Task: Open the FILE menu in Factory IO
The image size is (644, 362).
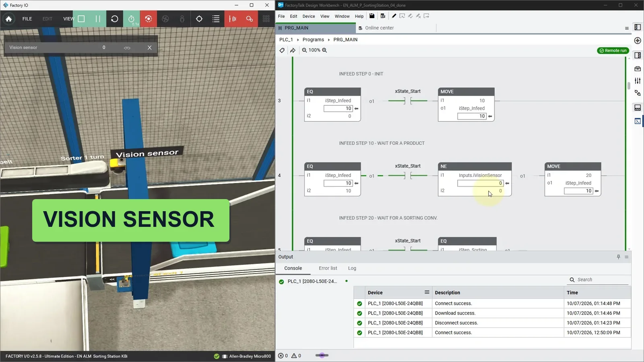Action: point(27,19)
